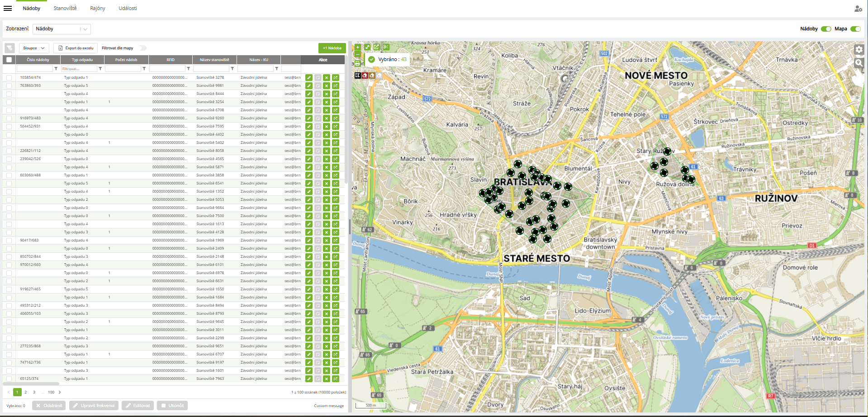Expand the Sloupce columns dropdown
The image size is (868, 417).
(x=34, y=48)
